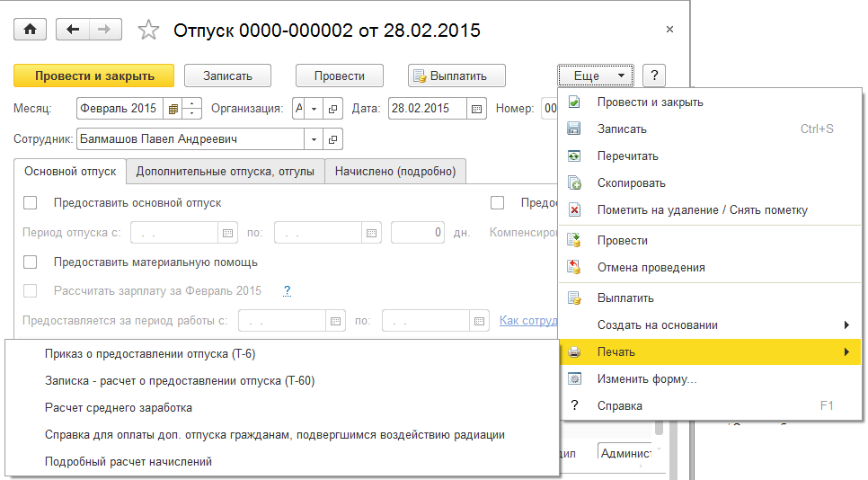This screenshot has width=868, height=480.
Task: Toggle Предоставить основной отпуск checkbox
Action: (31, 203)
